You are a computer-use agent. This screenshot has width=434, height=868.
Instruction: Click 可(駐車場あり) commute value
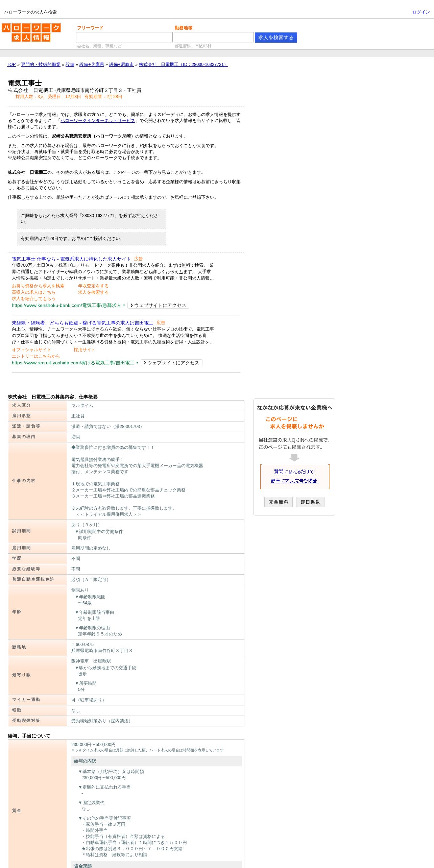pos(89,700)
